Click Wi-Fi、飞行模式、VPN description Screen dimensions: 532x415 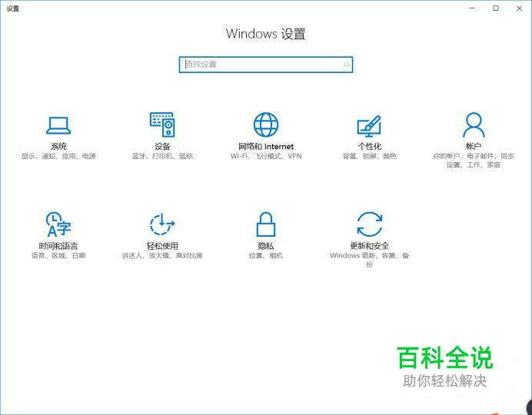click(x=266, y=156)
